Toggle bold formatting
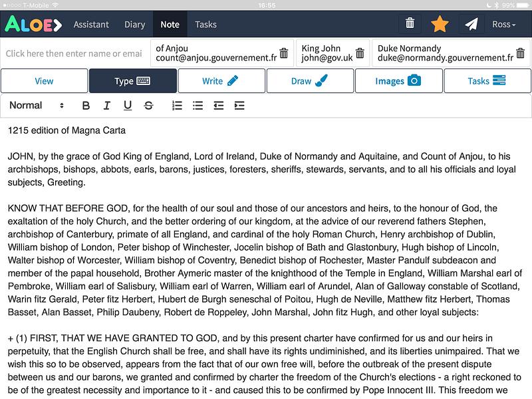532x399 pixels. point(86,106)
